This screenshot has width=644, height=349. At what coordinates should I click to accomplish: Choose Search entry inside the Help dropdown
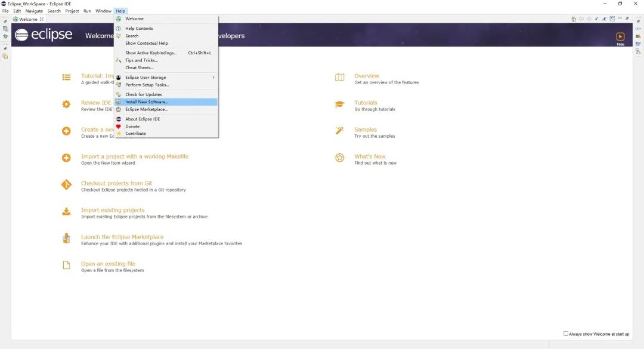166,36
